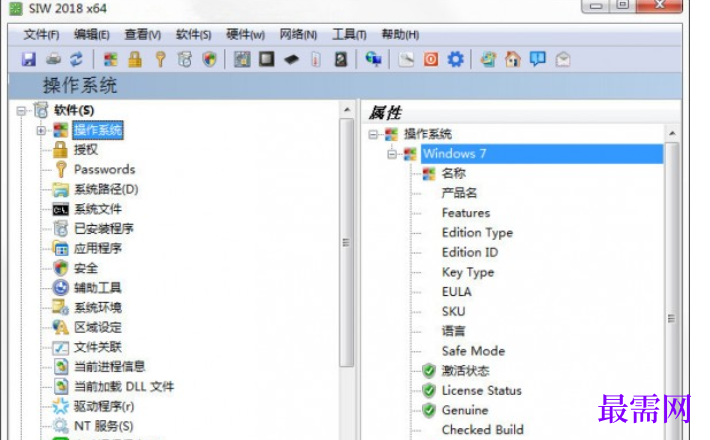
Task: Click the red shutdown toolbar icon
Action: tap(431, 59)
